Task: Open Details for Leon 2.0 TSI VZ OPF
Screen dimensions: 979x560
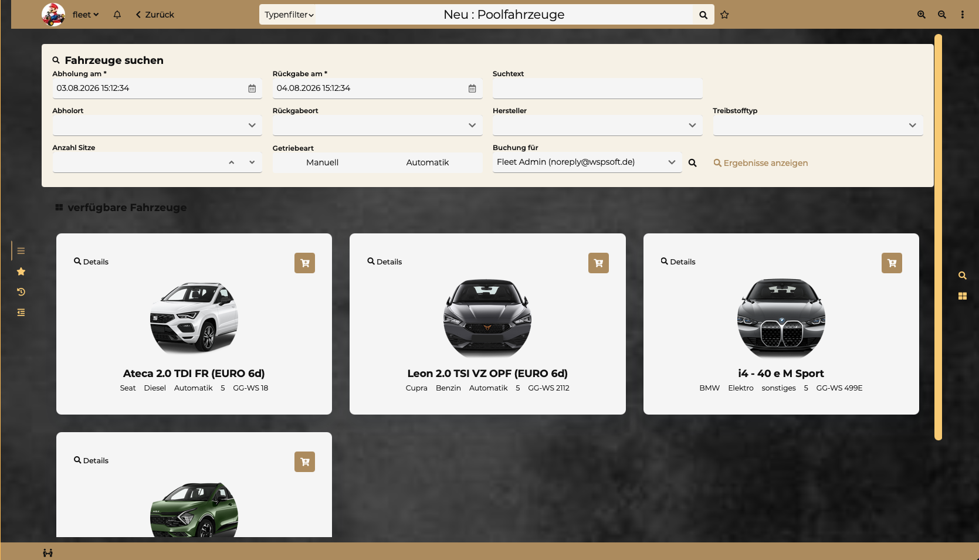Action: [x=385, y=262]
